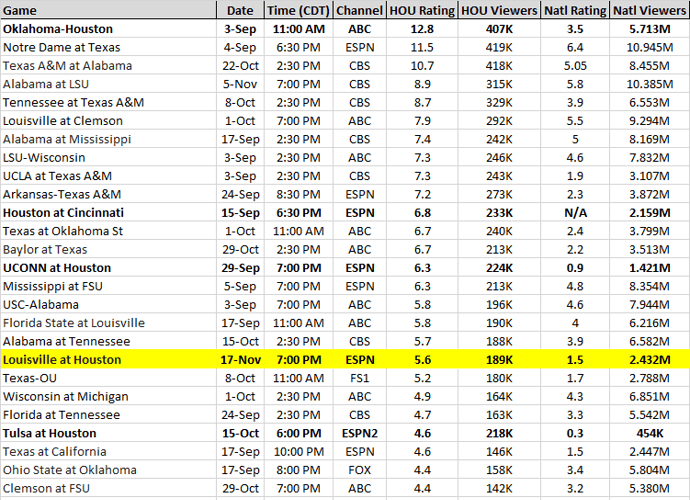Select the 'Texas A&M at Alabama' cell

(x=108, y=66)
